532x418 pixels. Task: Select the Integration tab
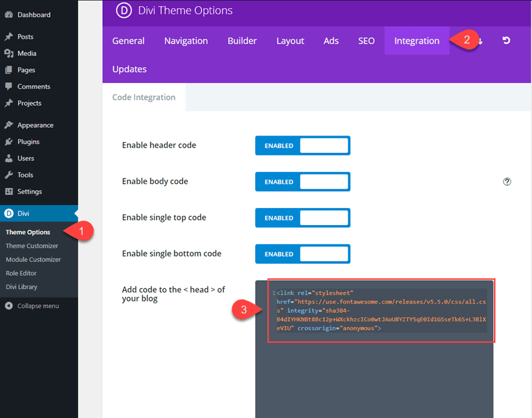click(x=417, y=41)
